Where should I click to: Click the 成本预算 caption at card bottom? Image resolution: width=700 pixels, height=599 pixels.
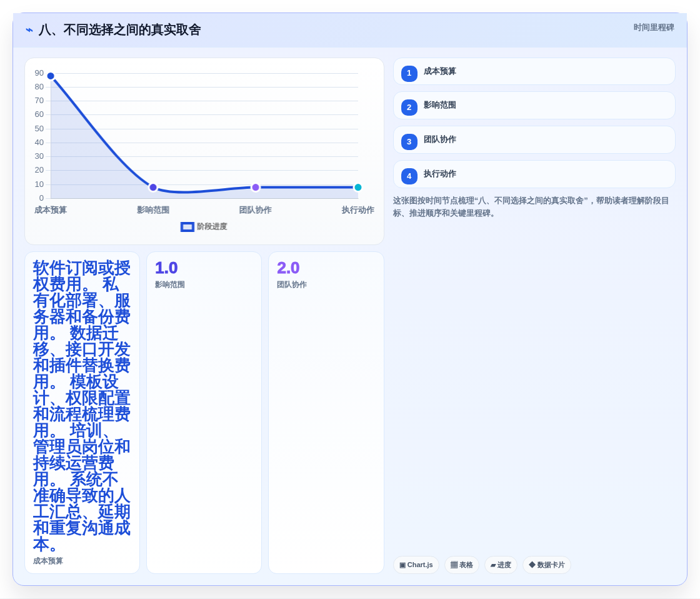point(47,561)
